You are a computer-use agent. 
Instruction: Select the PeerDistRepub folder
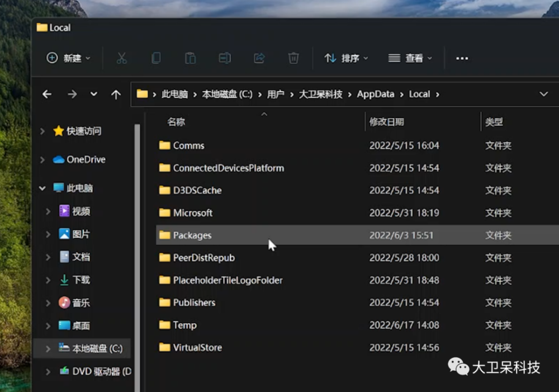pyautogui.click(x=357, y=258)
